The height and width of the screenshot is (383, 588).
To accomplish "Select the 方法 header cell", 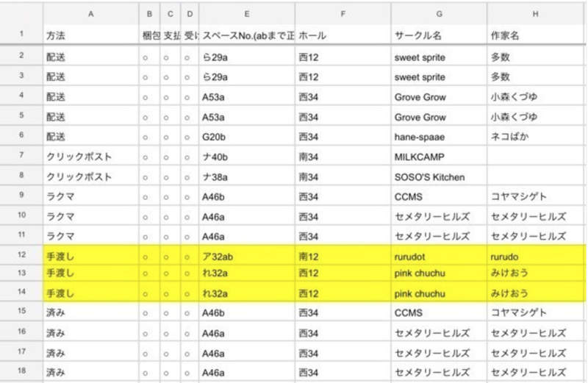I will 90,35.
